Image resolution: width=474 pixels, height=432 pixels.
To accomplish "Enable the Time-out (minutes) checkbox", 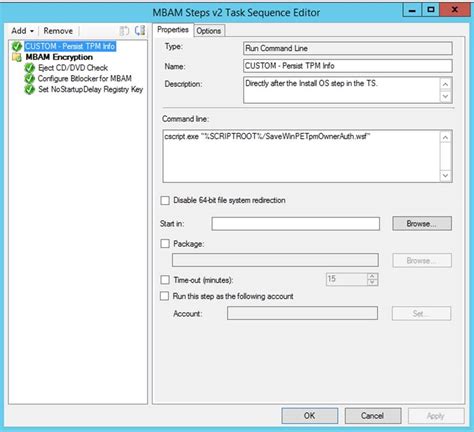I will click(x=165, y=280).
